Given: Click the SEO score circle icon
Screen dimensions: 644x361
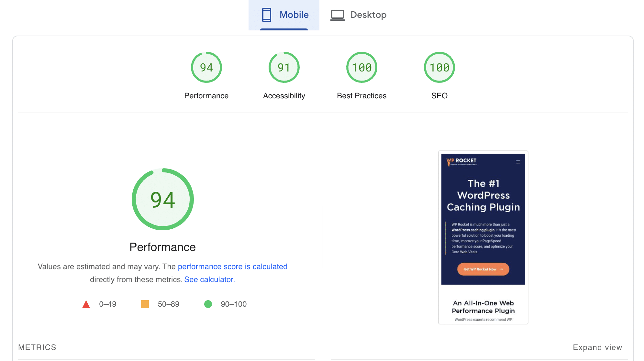Looking at the screenshot, I should tap(439, 67).
